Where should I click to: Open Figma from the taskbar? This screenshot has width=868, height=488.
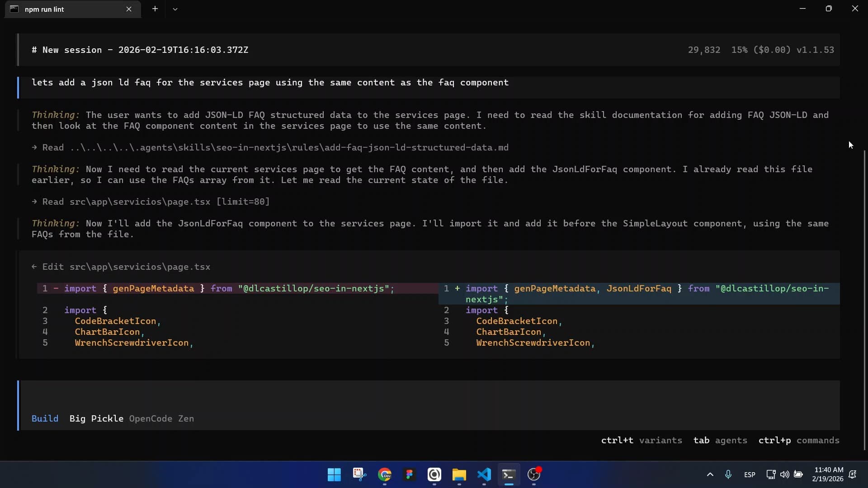pyautogui.click(x=409, y=475)
